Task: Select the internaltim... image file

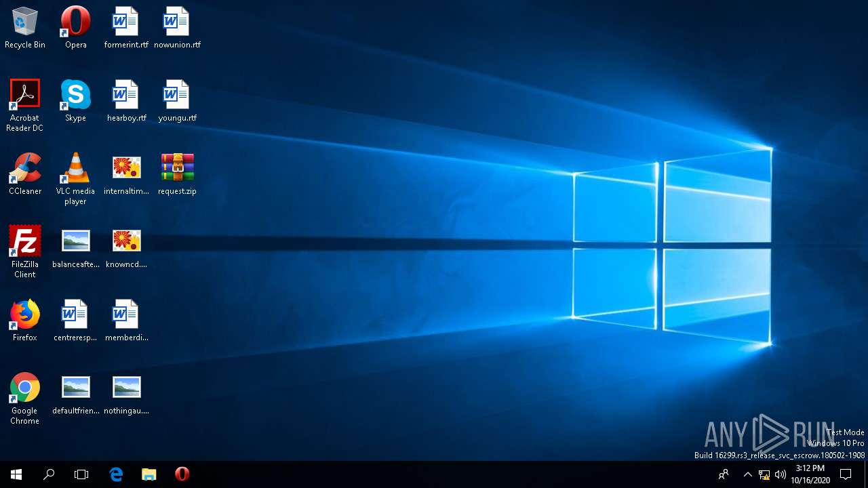Action: [126, 174]
